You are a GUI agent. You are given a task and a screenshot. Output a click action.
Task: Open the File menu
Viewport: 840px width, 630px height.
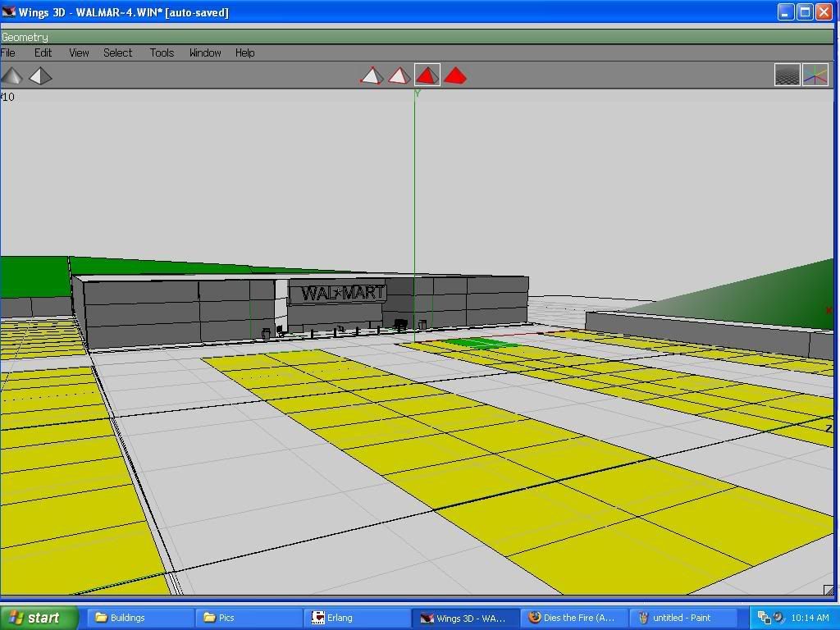(x=8, y=52)
